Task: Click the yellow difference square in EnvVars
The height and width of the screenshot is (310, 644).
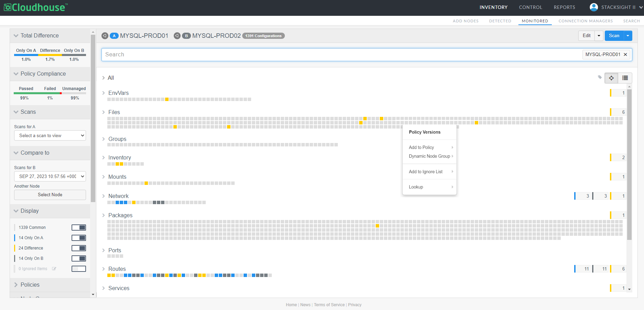Action: point(167,99)
